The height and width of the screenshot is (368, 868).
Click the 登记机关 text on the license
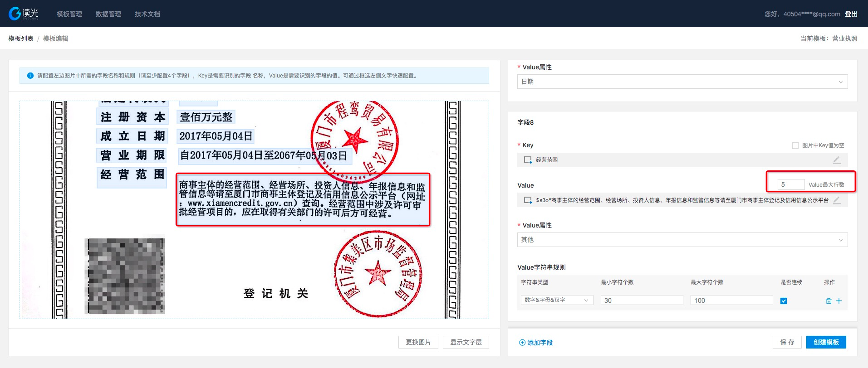point(276,294)
